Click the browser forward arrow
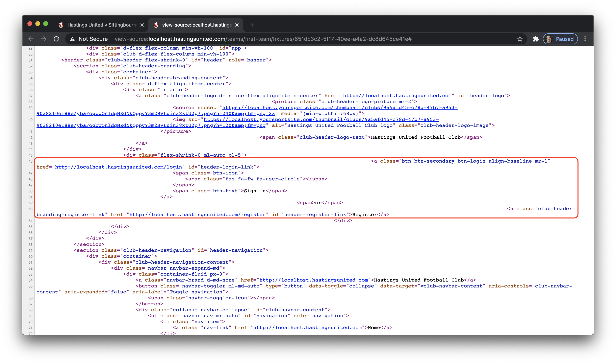 point(44,39)
